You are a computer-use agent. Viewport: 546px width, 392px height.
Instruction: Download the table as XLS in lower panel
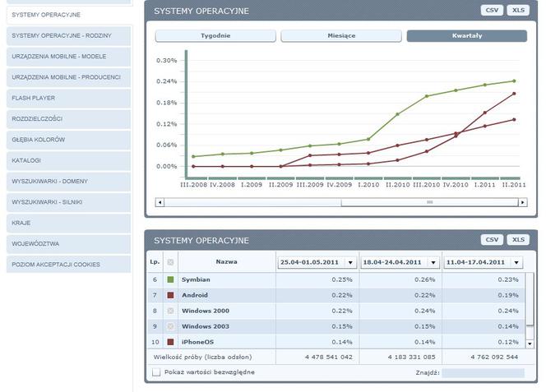(x=518, y=239)
